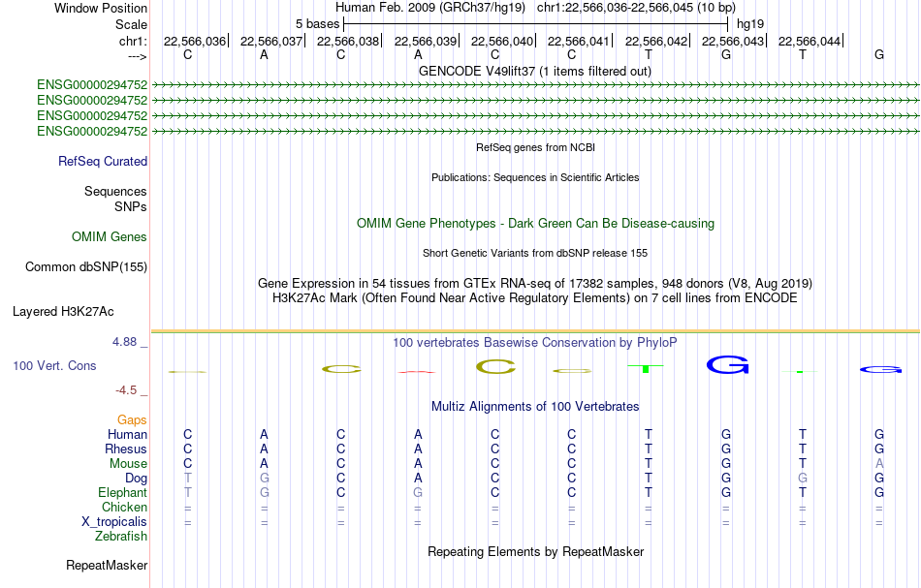Open the H3K27Ac Mark ENCODE track title
Screen dimensions: 921x588
tap(535, 297)
